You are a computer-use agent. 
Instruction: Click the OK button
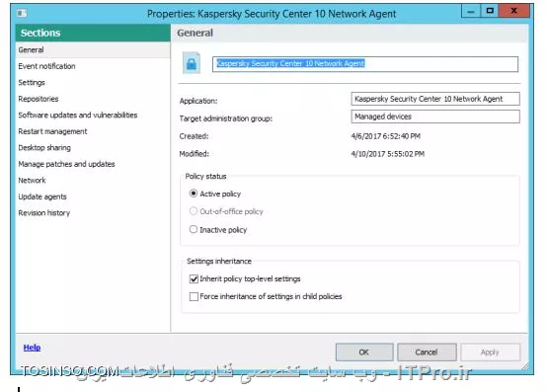tap(364, 352)
